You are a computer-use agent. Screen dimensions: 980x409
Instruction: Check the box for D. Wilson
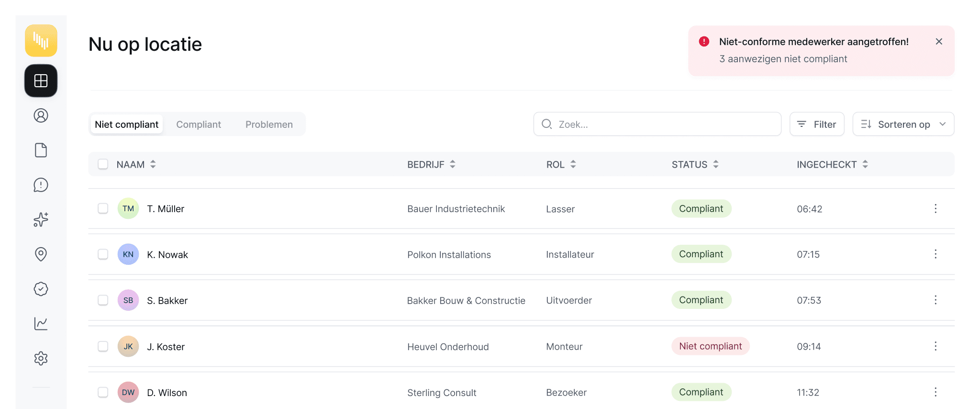click(x=103, y=392)
